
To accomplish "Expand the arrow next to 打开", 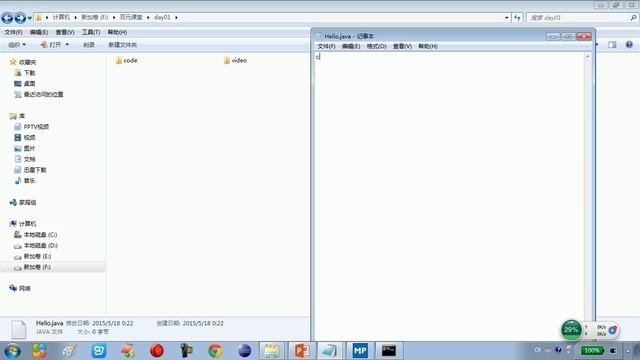I will pos(67,44).
